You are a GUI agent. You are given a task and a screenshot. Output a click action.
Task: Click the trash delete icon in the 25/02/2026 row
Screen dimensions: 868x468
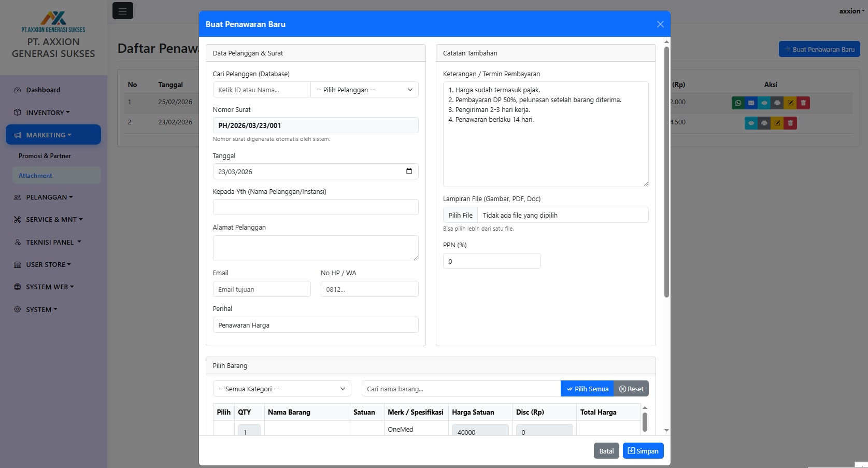coord(803,103)
